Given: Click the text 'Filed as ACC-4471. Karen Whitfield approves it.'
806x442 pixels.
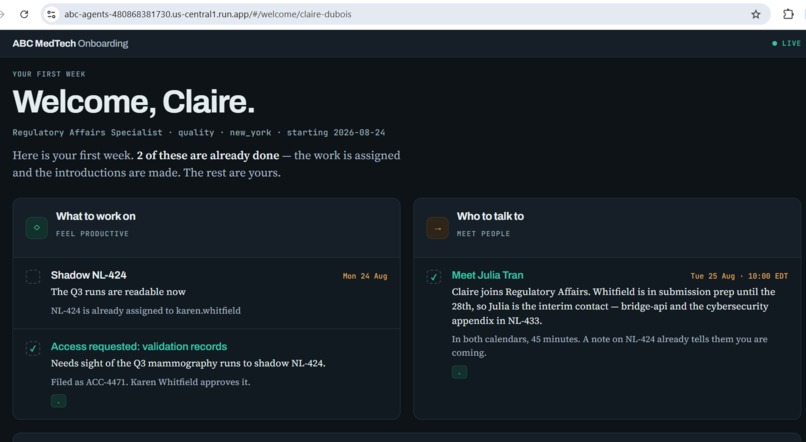Looking at the screenshot, I should click(x=151, y=382).
